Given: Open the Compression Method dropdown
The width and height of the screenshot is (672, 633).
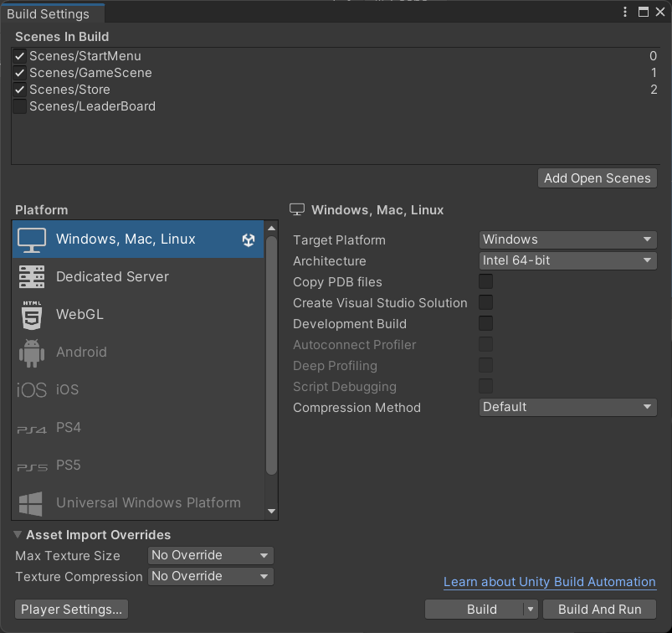Looking at the screenshot, I should point(567,407).
